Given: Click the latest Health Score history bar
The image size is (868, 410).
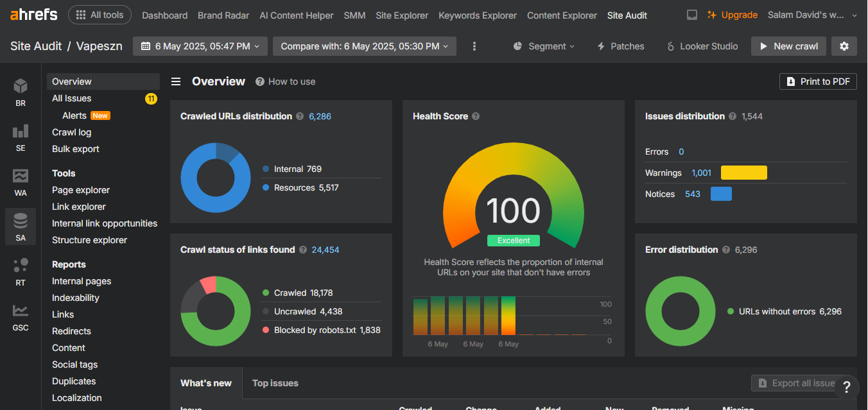Looking at the screenshot, I should (x=508, y=315).
